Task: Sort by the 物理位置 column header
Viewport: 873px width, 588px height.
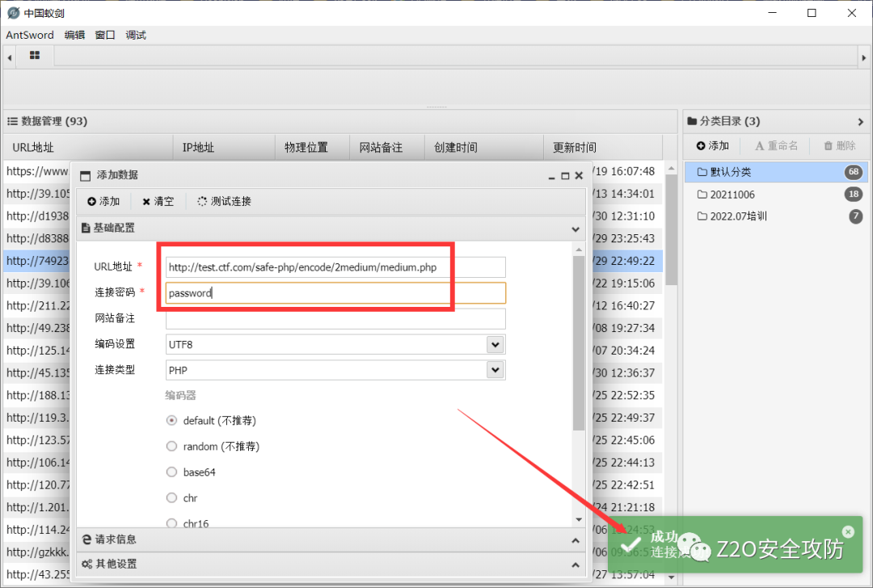Action: coord(312,148)
